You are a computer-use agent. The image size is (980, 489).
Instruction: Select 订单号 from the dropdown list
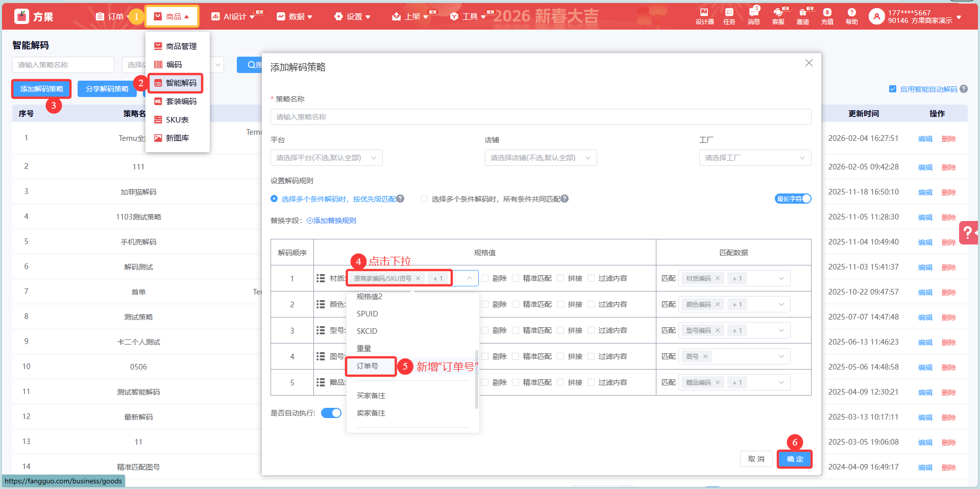367,366
